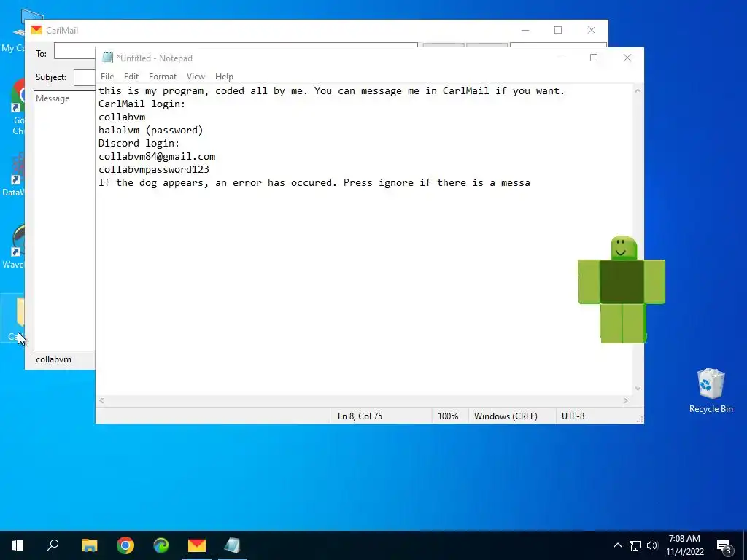Viewport: 747px width, 560px height.
Task: Show hidden system tray icons
Action: (617, 545)
